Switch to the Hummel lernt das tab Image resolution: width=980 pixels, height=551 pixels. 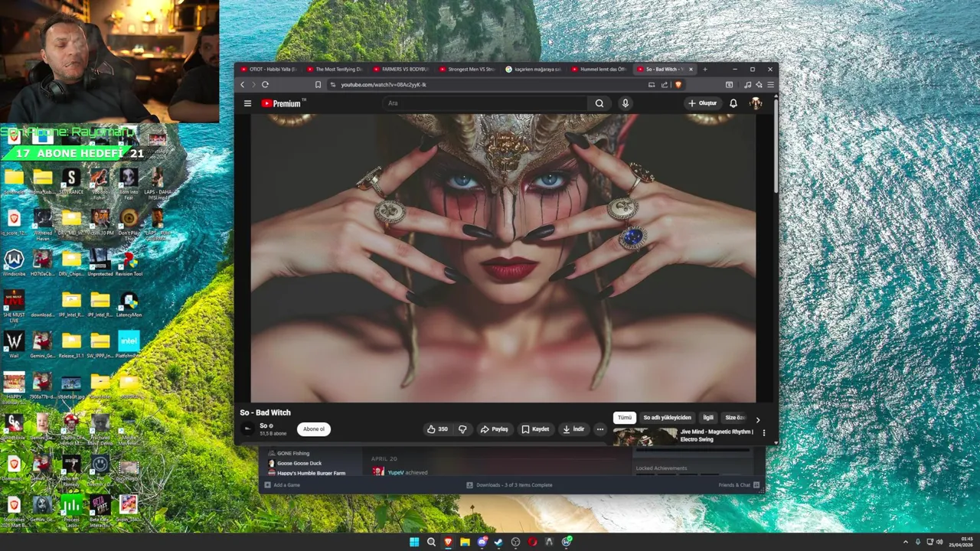[x=599, y=69]
